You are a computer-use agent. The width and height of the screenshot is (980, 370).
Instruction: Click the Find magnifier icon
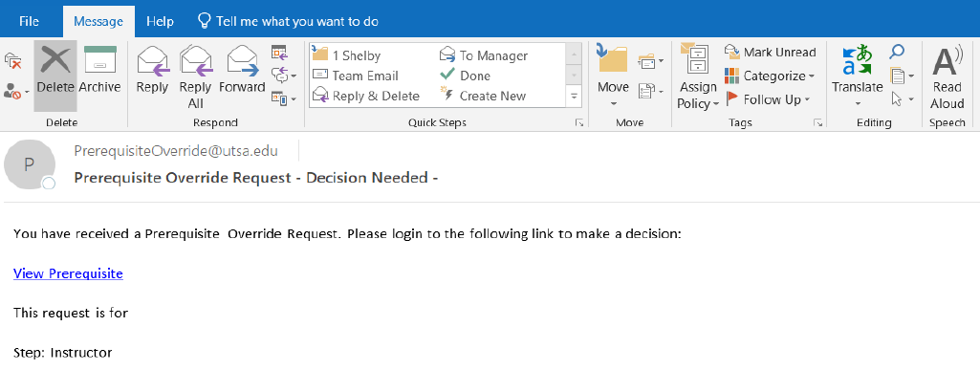(897, 52)
